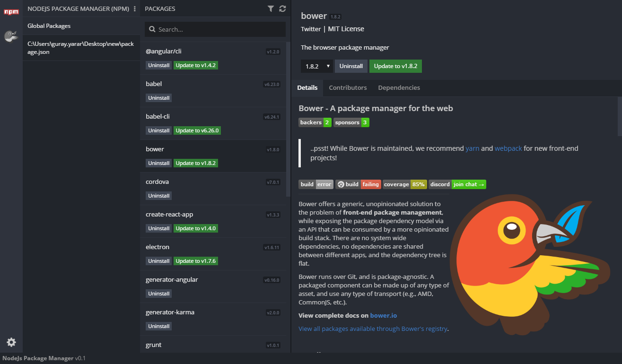Viewport: 622px width, 364px height.
Task: Switch to the Contributors tab
Action: coord(348,88)
